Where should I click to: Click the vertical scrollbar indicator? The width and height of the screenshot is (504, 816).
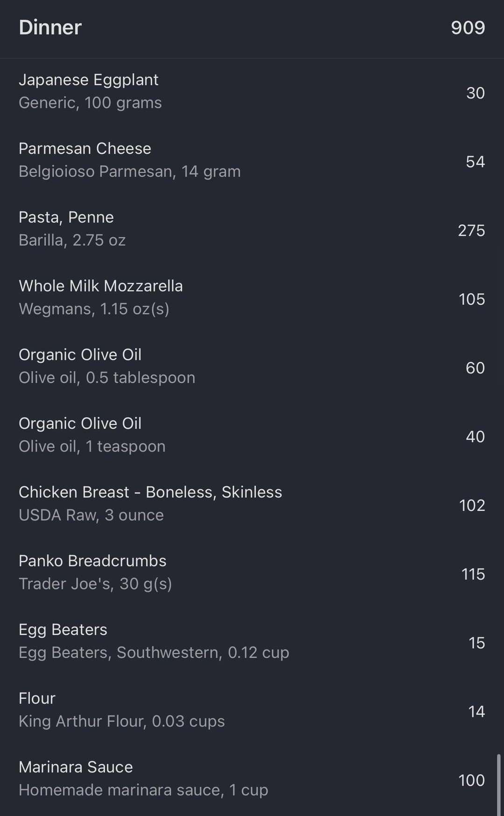(498, 784)
